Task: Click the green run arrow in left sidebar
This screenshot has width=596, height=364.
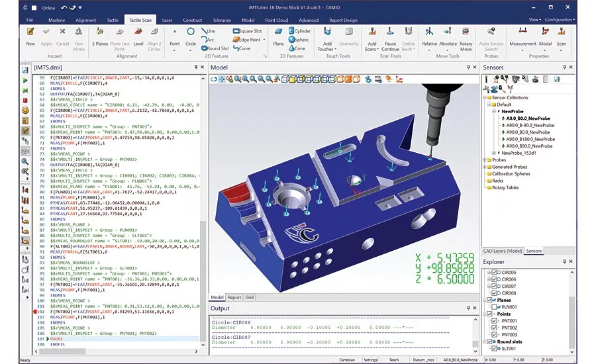Action: point(25,81)
